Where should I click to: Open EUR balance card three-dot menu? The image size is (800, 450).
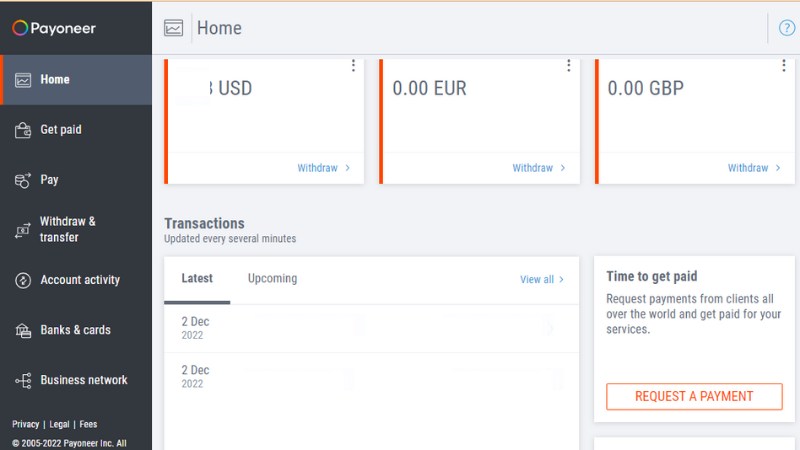tap(568, 66)
